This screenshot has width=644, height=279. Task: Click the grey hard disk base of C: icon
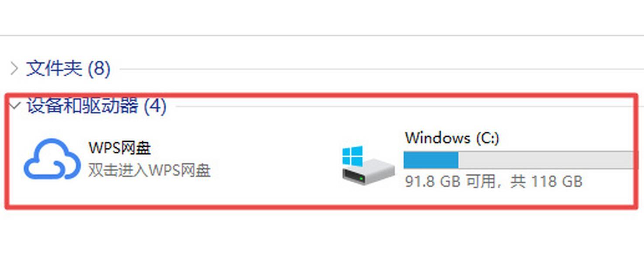tap(369, 174)
